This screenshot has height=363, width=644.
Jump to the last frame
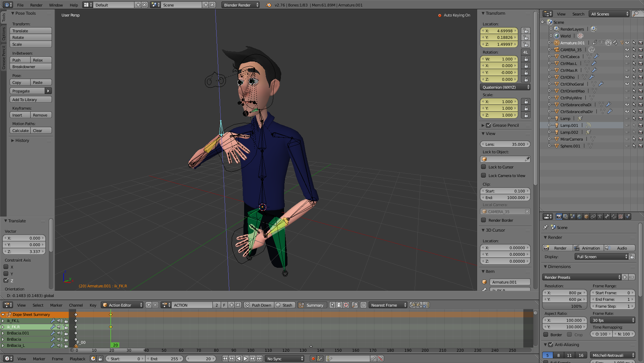coord(260,359)
